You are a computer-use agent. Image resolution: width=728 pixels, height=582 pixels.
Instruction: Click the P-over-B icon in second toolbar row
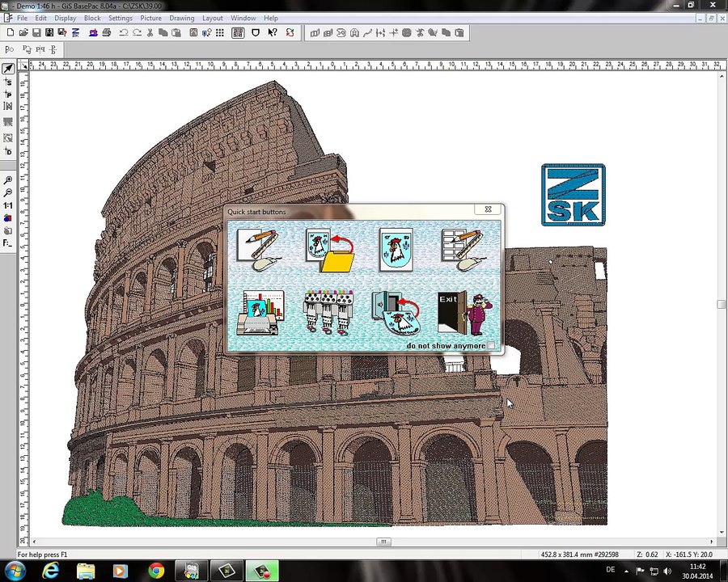[x=53, y=49]
